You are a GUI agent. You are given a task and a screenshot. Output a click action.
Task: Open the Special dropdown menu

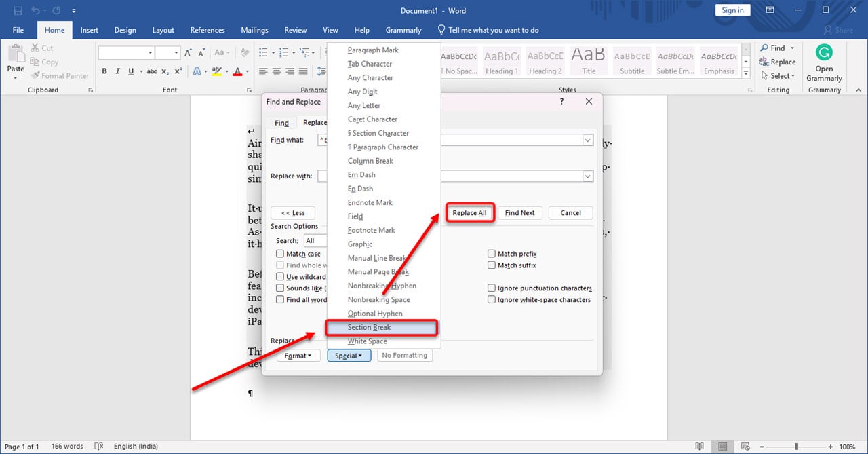coord(349,355)
